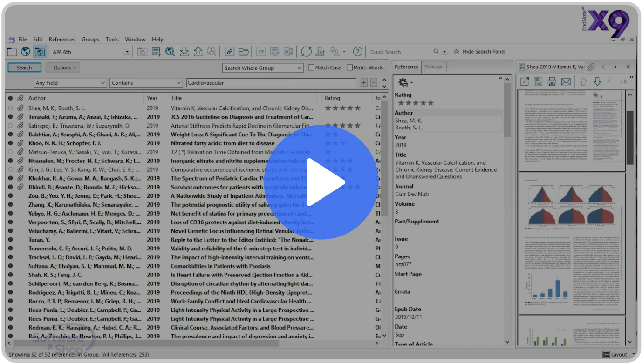Click the Options button
Viewport: 642px width, 364px height.
click(x=62, y=67)
